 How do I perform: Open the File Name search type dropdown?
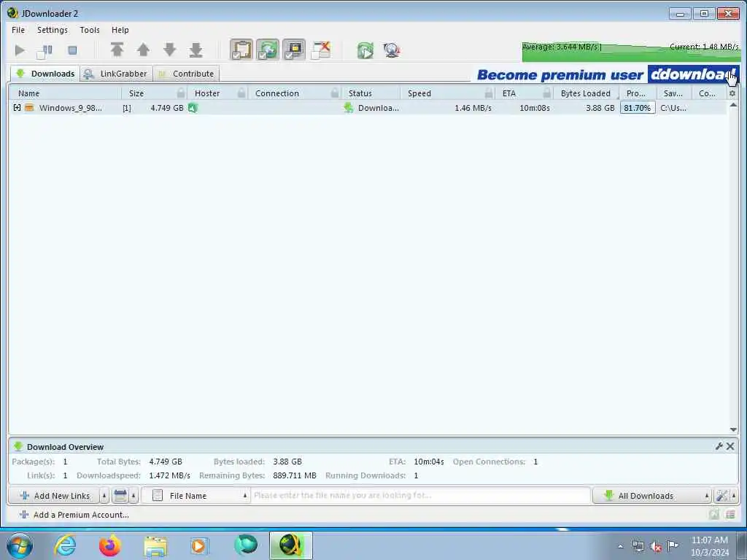[196, 496]
